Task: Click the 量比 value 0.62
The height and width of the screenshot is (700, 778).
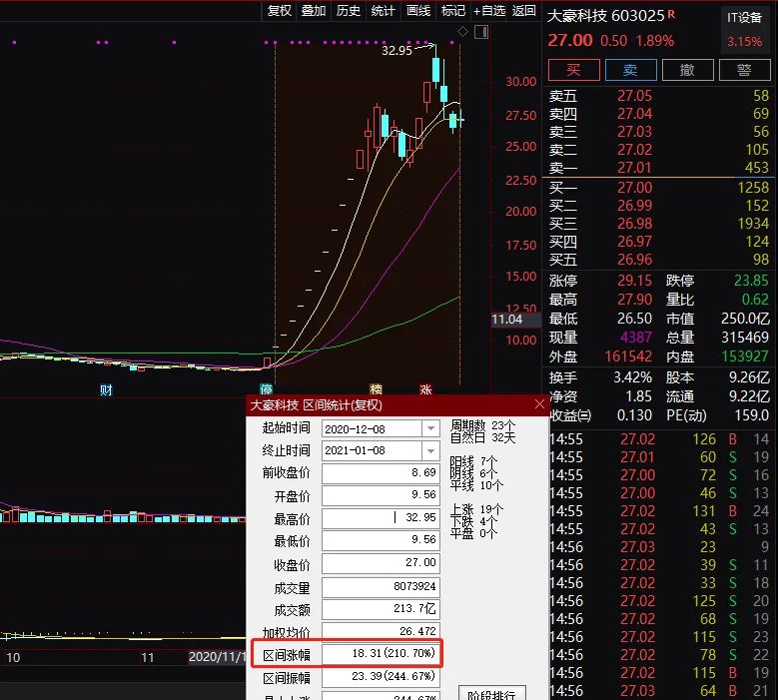Action: pyautogui.click(x=755, y=300)
